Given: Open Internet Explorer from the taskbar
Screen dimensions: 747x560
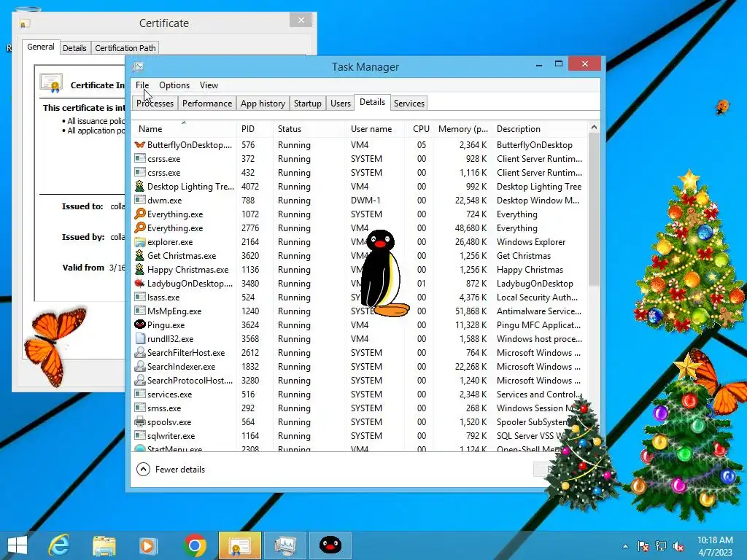Looking at the screenshot, I should (59, 545).
